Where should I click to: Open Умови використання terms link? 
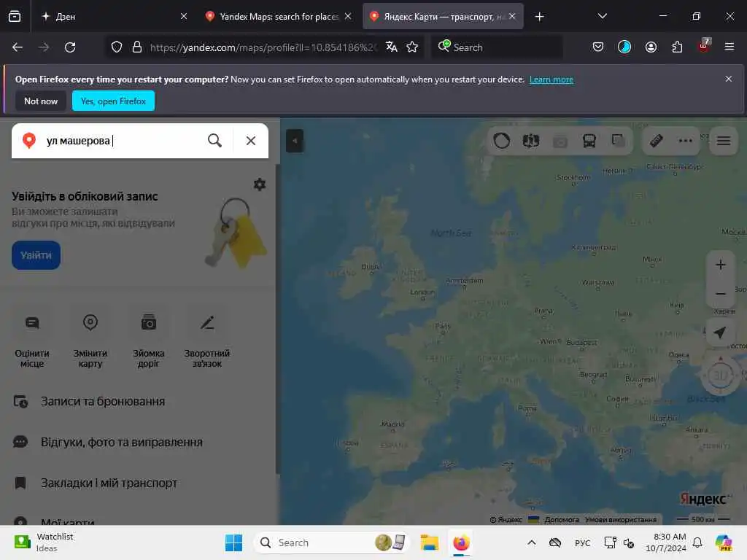[x=620, y=519]
